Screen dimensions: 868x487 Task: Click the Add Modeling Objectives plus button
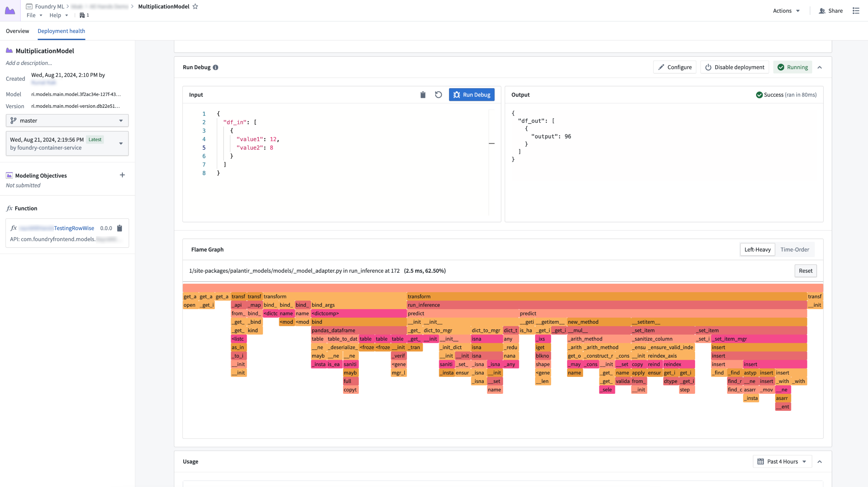122,175
